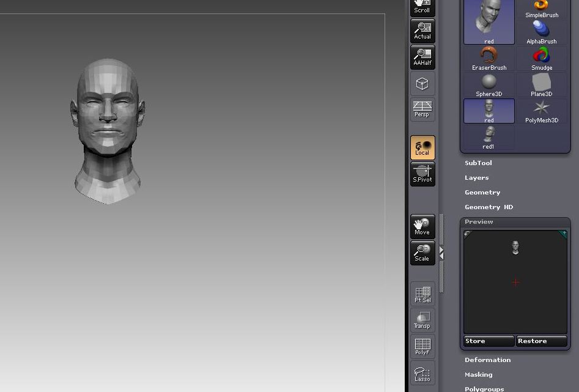Expand the SubTool section
Image resolution: width=579 pixels, height=392 pixels.
pos(478,163)
